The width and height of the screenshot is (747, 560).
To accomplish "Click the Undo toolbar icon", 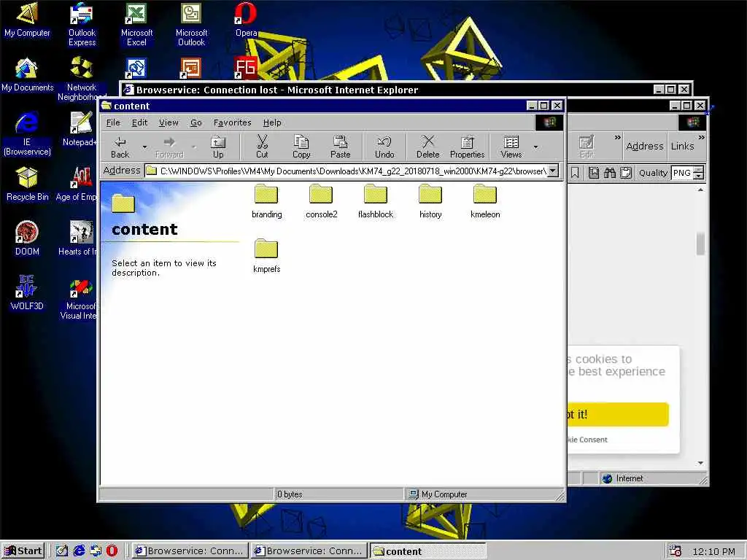I will [x=384, y=147].
